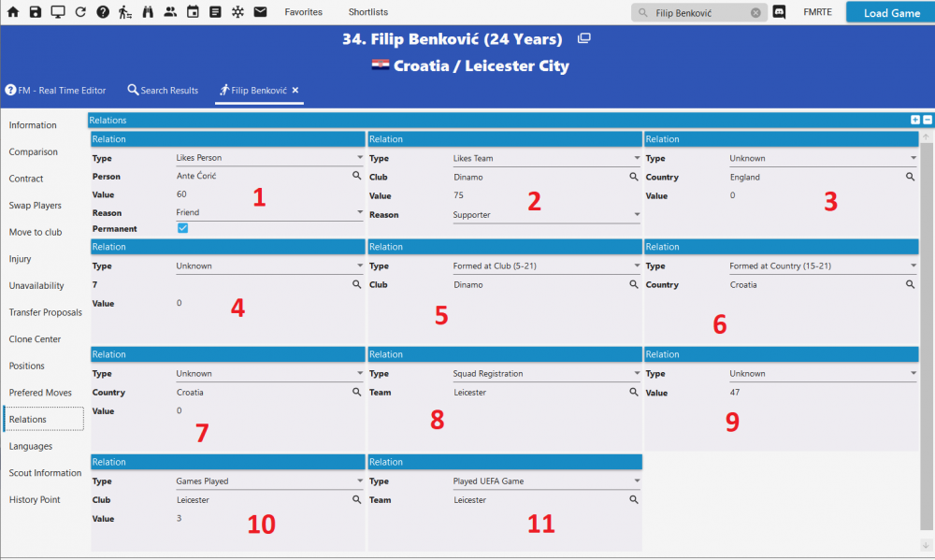Open Transfer Proposals in sidebar
The image size is (935, 560).
pos(45,312)
